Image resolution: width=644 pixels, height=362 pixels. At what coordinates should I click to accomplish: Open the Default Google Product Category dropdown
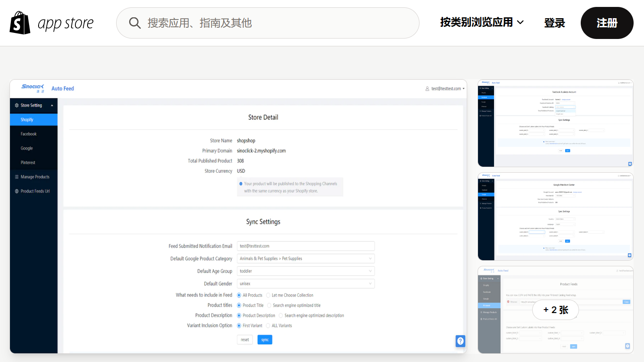(306, 259)
